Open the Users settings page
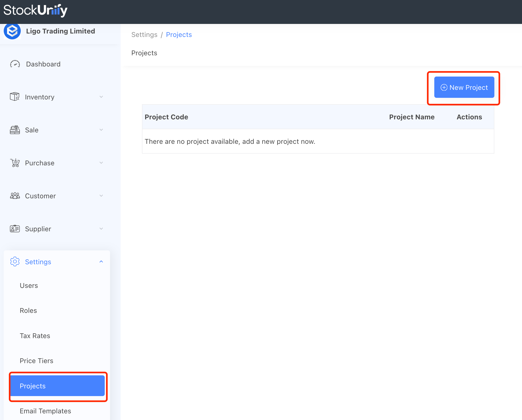Image resolution: width=522 pixels, height=420 pixels. pos(29,285)
